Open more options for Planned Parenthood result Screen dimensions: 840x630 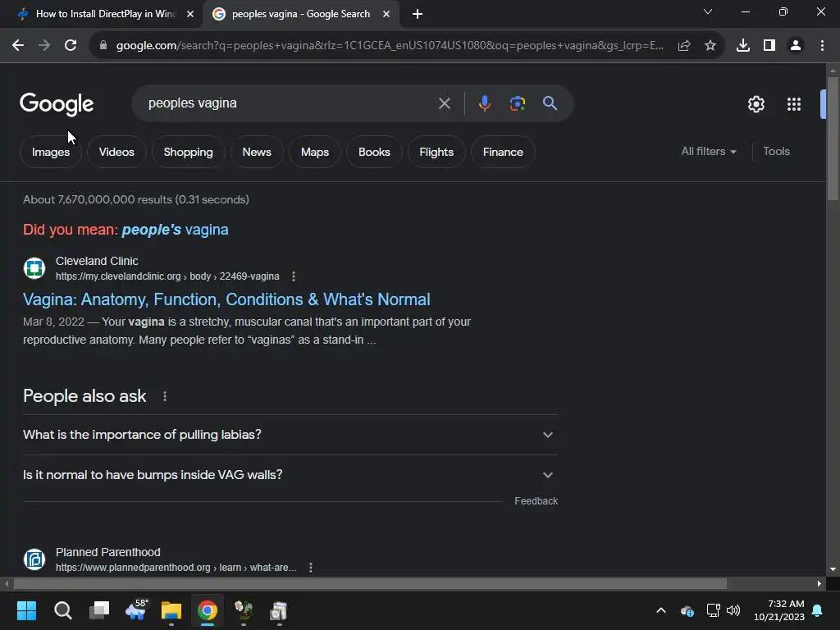click(x=311, y=568)
